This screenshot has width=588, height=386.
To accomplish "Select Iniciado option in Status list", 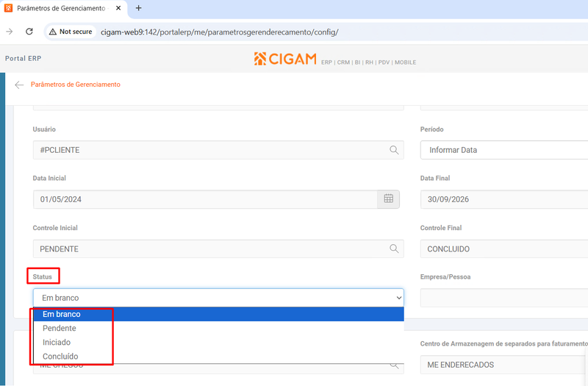I will (218, 342).
